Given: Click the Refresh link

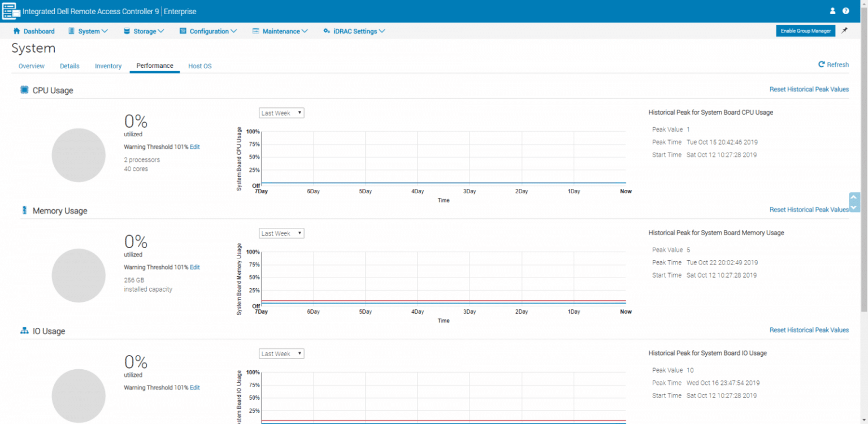Looking at the screenshot, I should [x=834, y=64].
